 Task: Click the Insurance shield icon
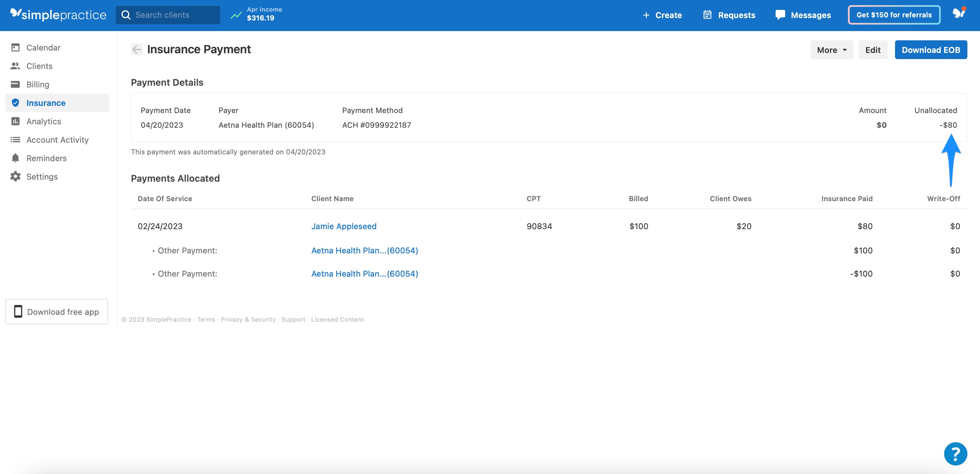pos(15,103)
